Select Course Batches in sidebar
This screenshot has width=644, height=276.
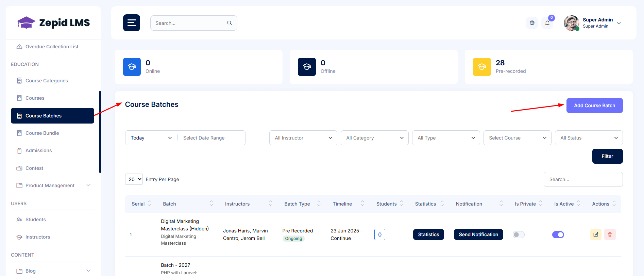pyautogui.click(x=52, y=116)
